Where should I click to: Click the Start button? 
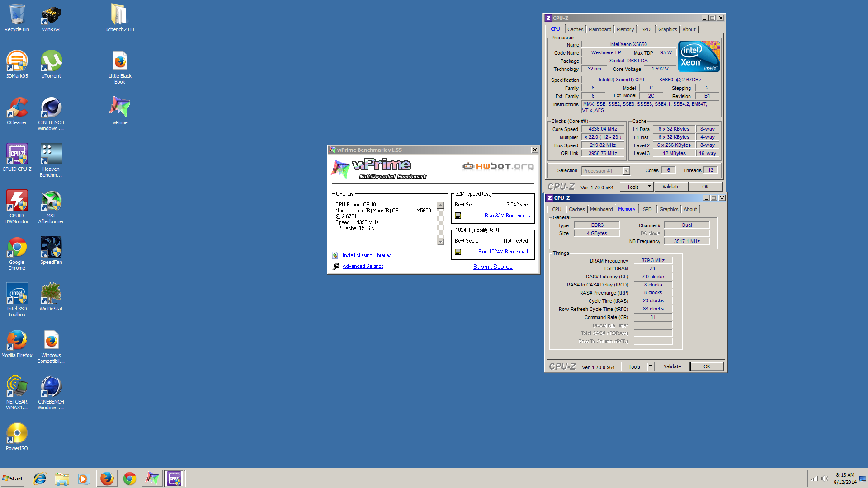[13, 479]
